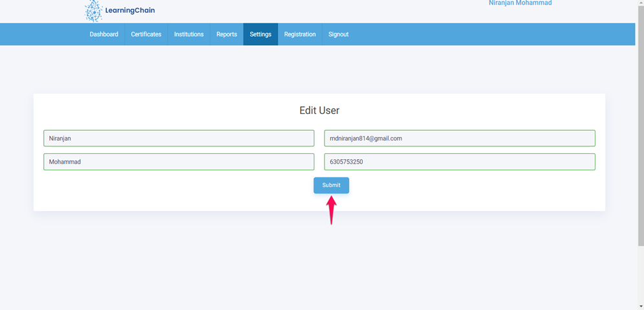Click the first name field containing Niranjan
Viewport: 644px width, 310px height.
click(x=178, y=138)
